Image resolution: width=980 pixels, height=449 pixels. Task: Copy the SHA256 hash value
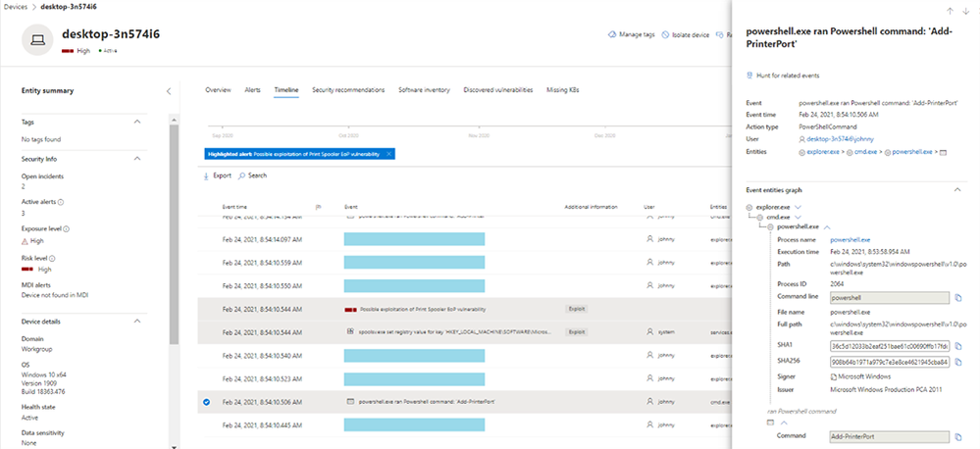pyautogui.click(x=958, y=362)
